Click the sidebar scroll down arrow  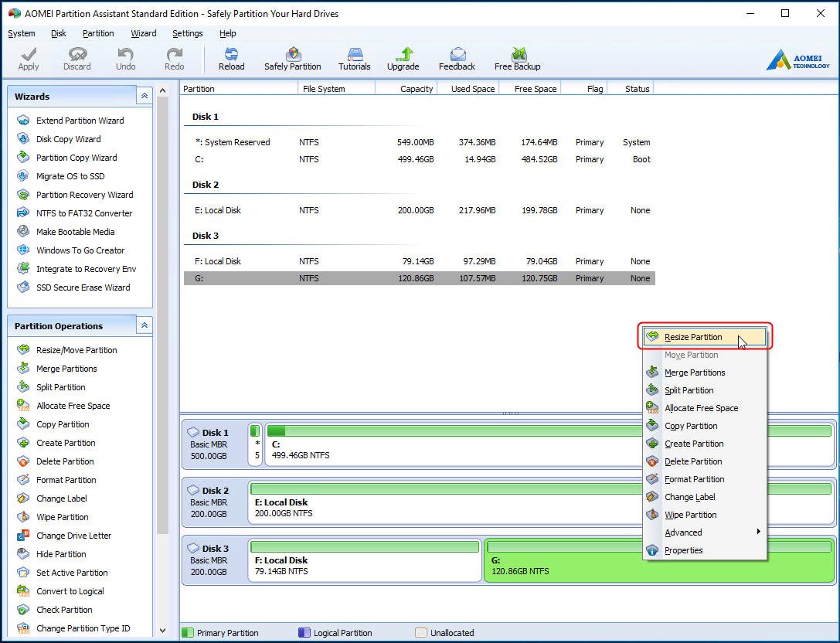click(163, 631)
